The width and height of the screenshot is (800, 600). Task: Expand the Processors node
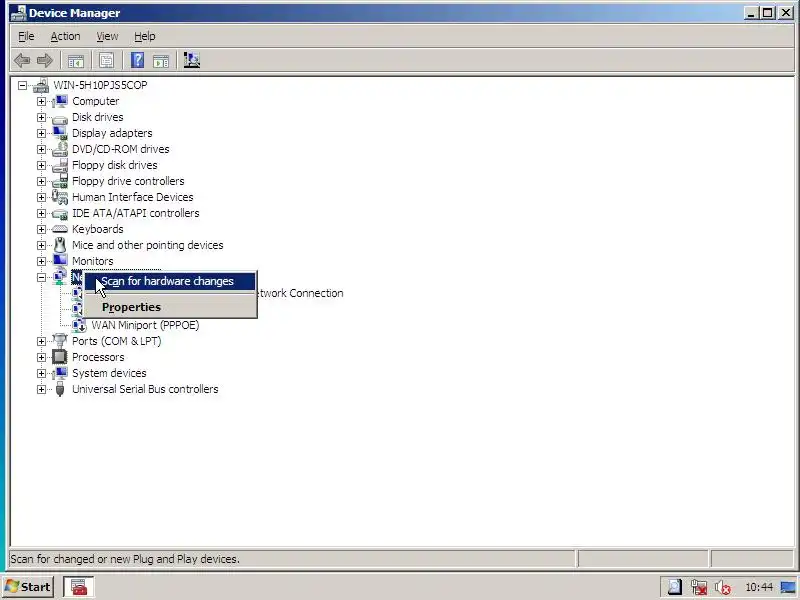[x=41, y=357]
